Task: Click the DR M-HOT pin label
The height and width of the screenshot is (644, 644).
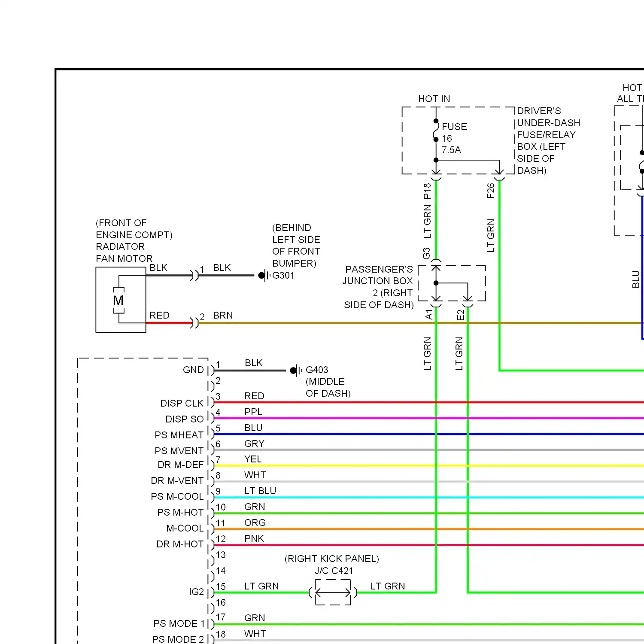Action: click(180, 544)
